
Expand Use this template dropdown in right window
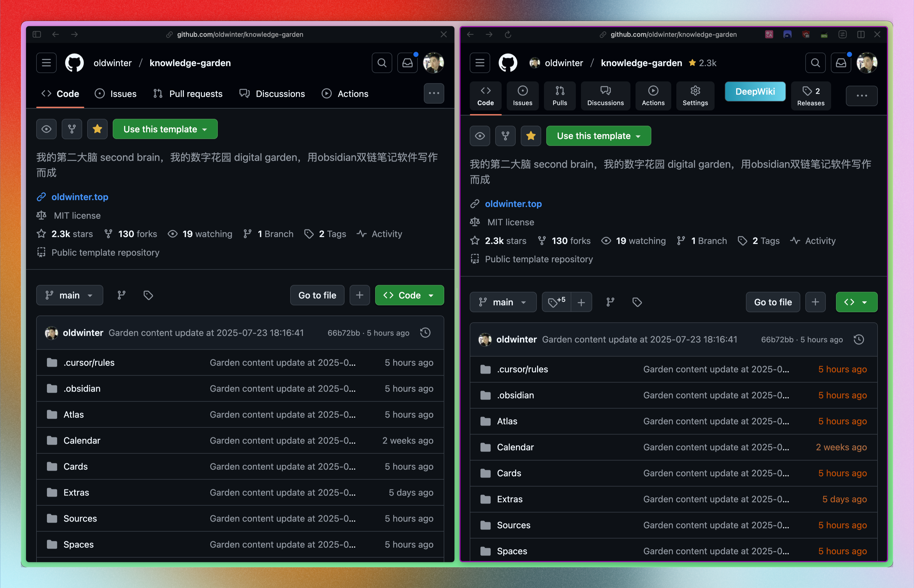point(598,136)
